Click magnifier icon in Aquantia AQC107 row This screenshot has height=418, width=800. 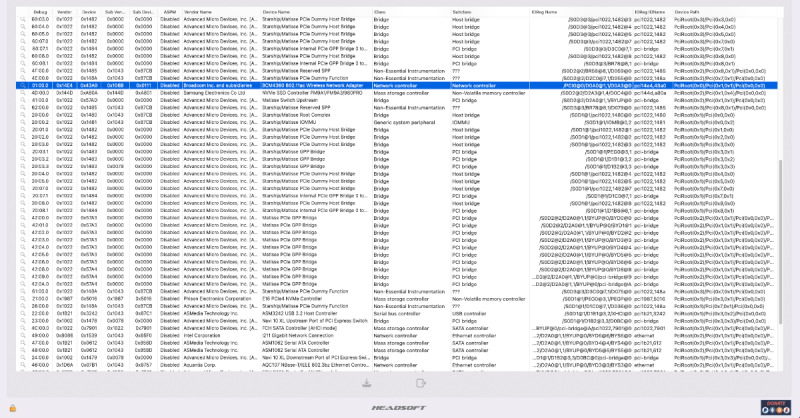tap(23, 365)
